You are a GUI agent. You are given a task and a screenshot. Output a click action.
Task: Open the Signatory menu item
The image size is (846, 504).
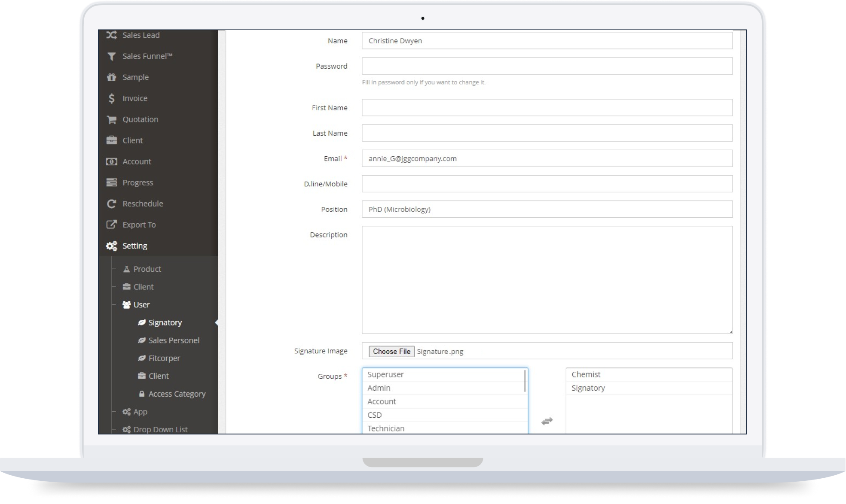pyautogui.click(x=165, y=322)
